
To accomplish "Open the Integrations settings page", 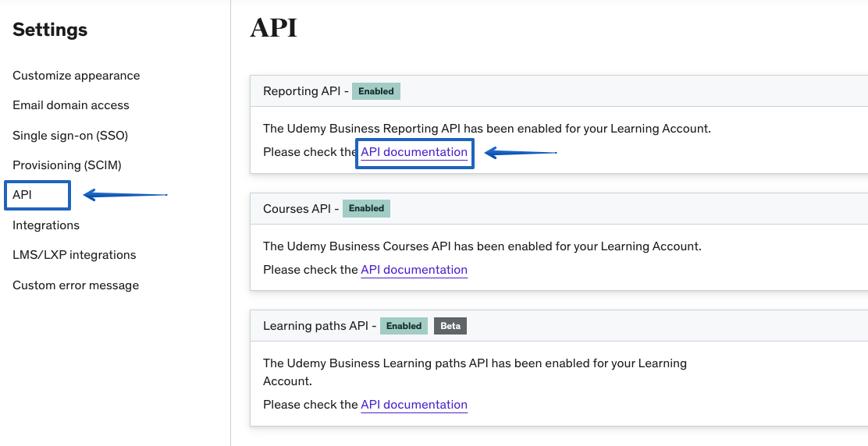I will 46,225.
